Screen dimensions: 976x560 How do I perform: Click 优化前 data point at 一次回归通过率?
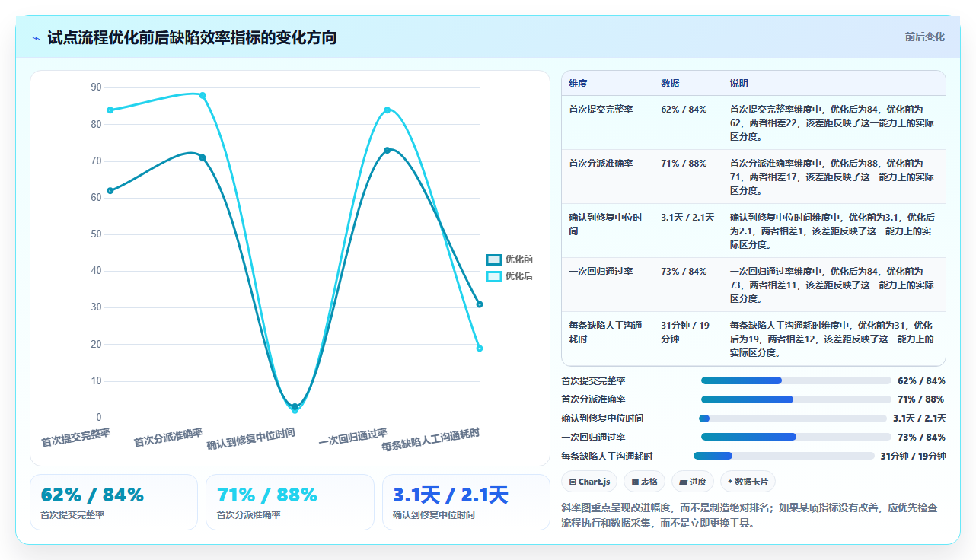point(387,151)
